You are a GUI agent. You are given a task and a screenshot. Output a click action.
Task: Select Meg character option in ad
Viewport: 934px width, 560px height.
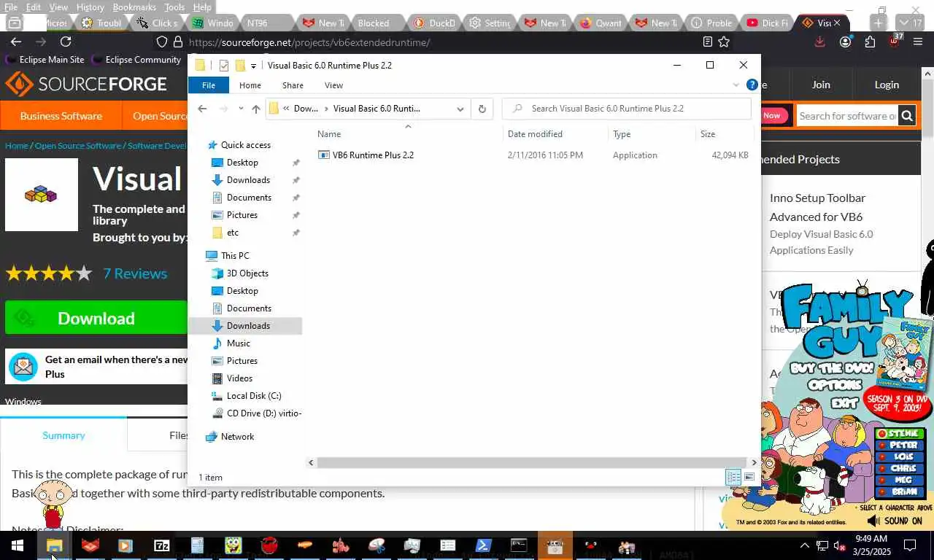point(898,480)
